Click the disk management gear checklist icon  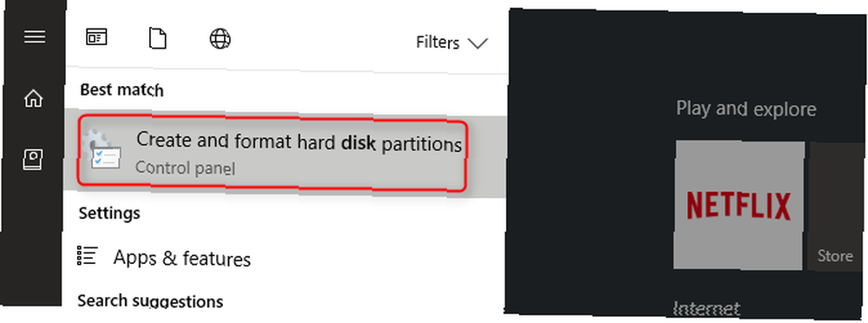tap(102, 151)
